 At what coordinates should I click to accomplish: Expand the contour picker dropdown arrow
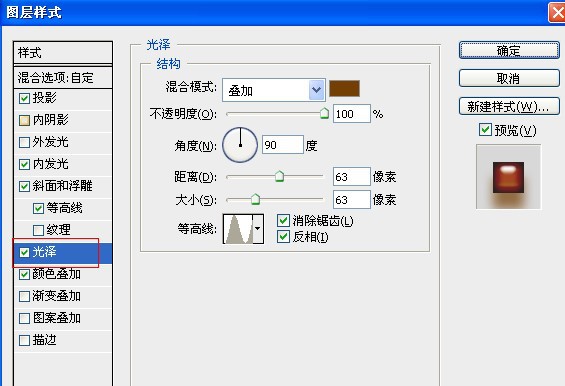258,229
